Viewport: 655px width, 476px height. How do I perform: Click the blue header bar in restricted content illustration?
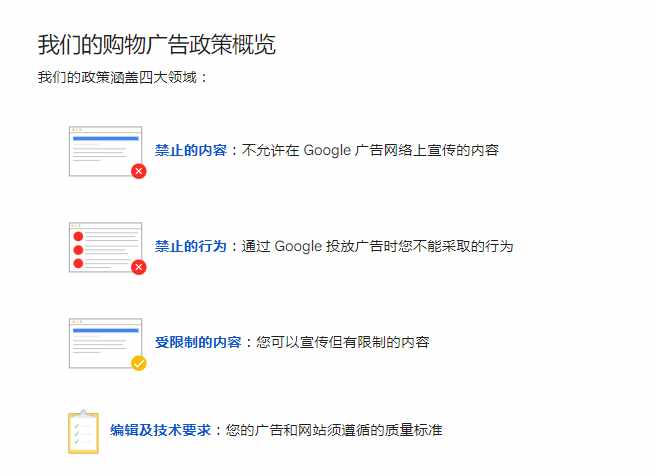pyautogui.click(x=106, y=331)
